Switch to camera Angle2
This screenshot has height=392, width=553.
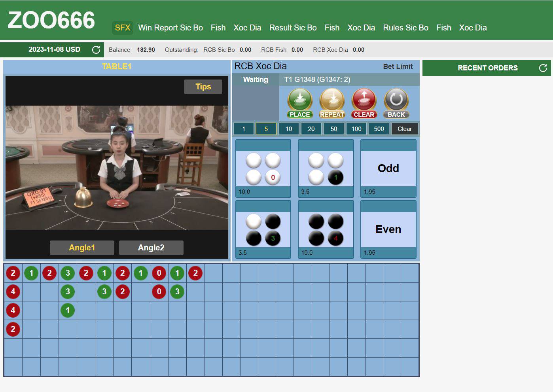pos(151,248)
